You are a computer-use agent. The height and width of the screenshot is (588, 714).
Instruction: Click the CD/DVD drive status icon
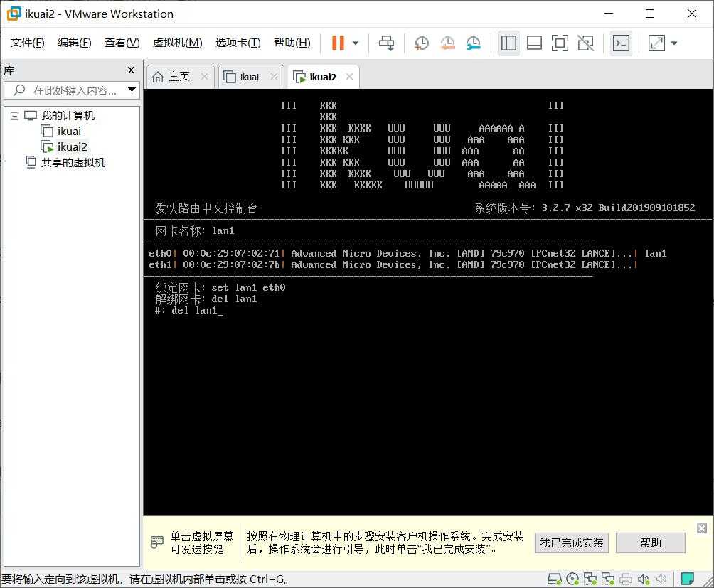tap(572, 579)
